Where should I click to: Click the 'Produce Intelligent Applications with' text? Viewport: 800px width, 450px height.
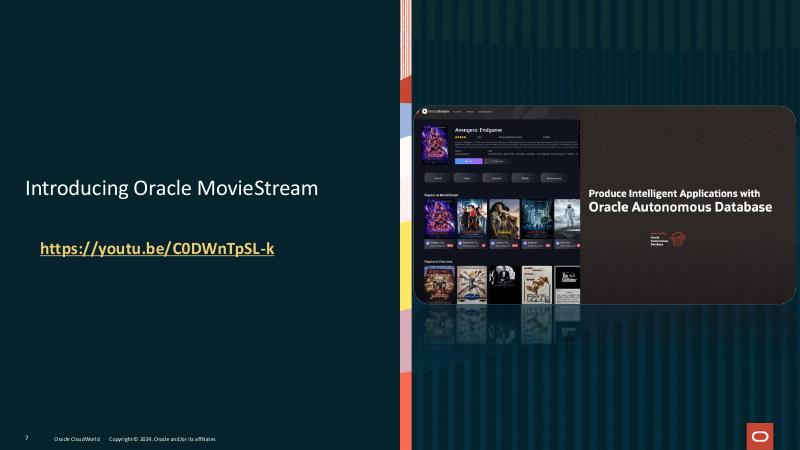click(674, 193)
